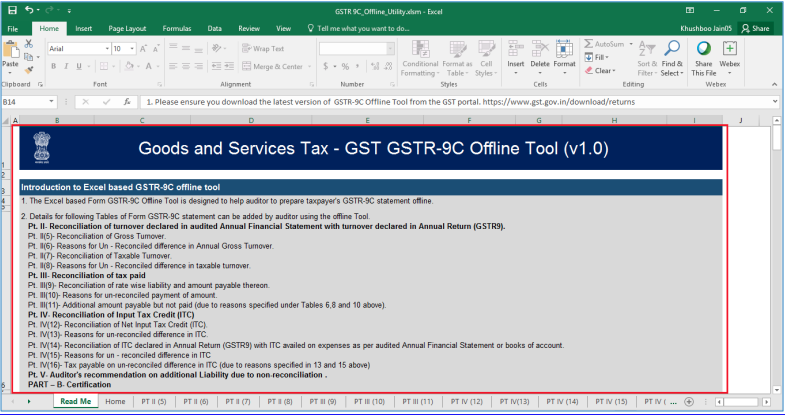Viewport: 786px width, 415px height.
Task: Switch to the View ribbon tab
Action: [283, 29]
